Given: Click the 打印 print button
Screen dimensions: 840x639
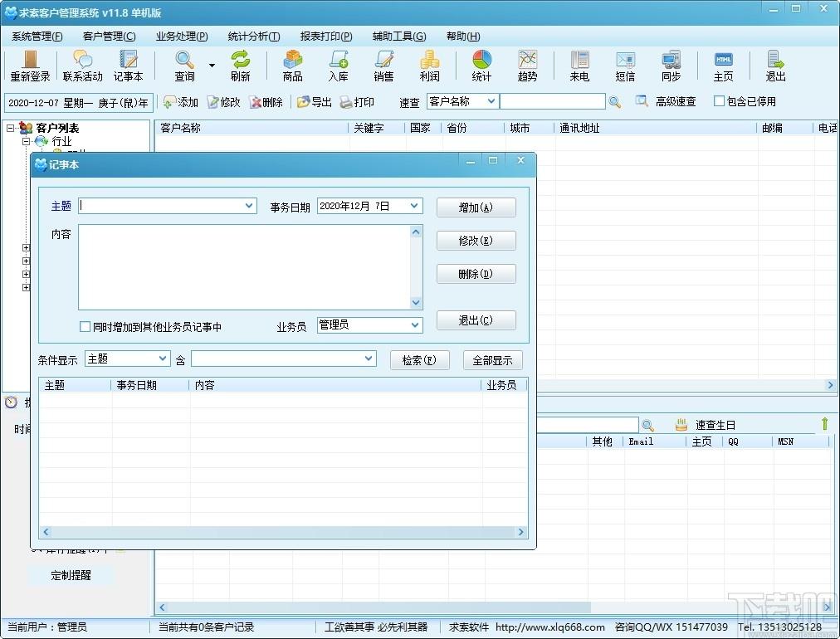Looking at the screenshot, I should click(357, 102).
